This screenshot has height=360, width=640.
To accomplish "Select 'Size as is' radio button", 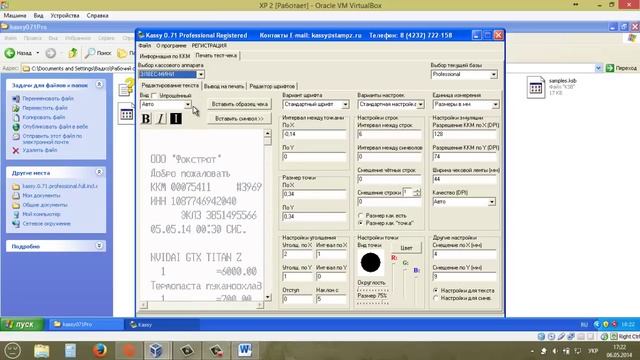I will [360, 216].
